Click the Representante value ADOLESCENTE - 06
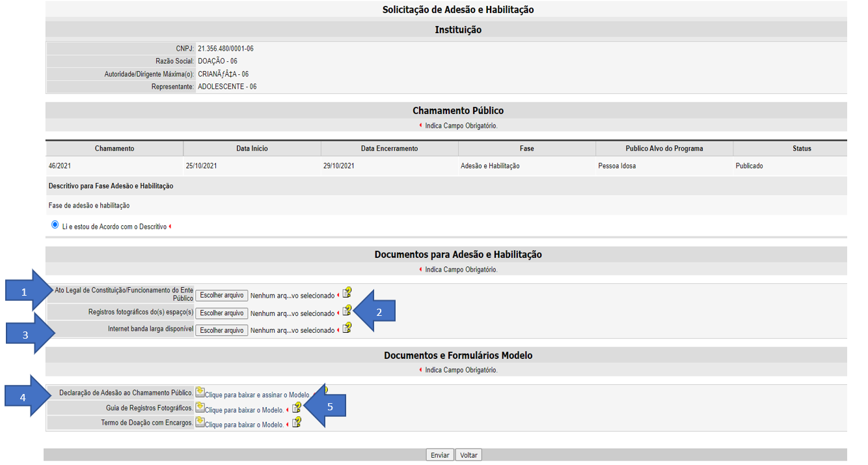The image size is (868, 465). (x=227, y=87)
